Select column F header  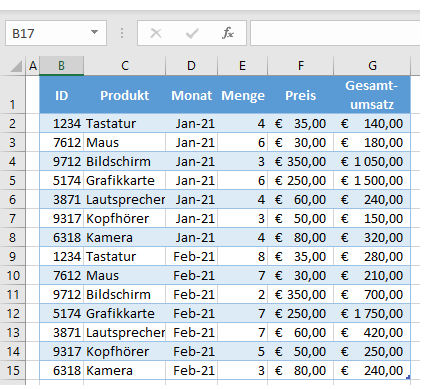point(300,66)
